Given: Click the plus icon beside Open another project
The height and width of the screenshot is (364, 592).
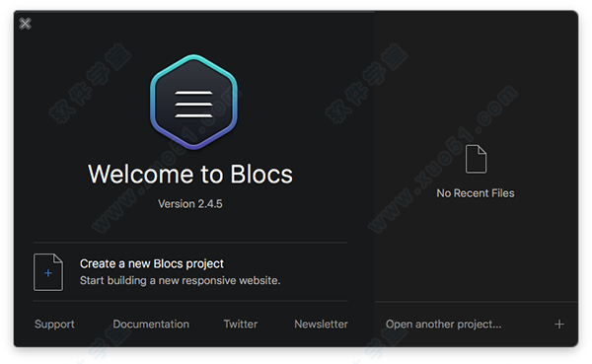Looking at the screenshot, I should 559,324.
